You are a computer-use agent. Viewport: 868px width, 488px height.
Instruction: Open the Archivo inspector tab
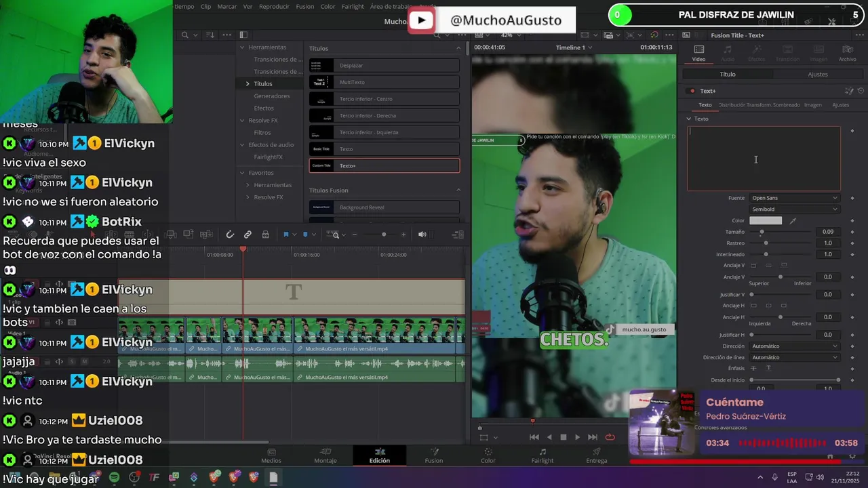click(x=847, y=54)
